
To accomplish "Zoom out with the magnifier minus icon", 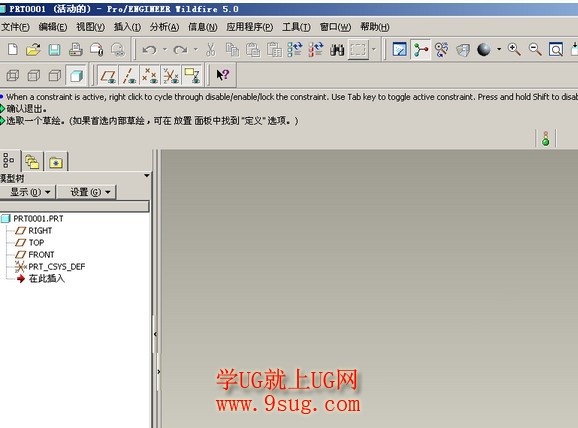I will pos(535,49).
